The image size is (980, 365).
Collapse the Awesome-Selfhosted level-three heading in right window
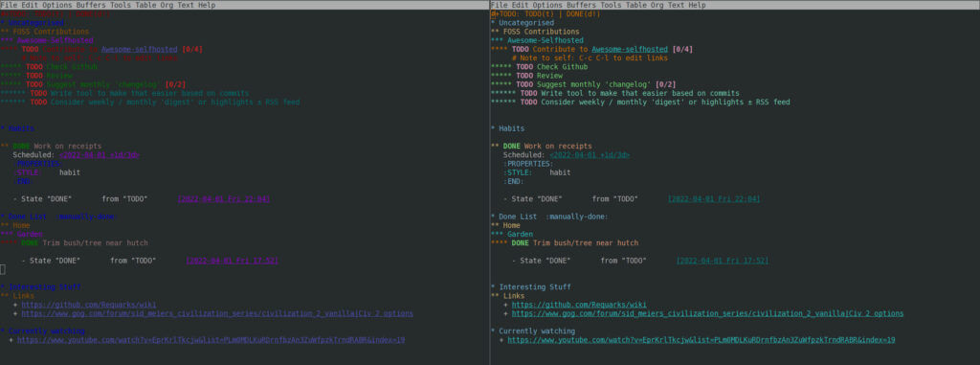click(x=537, y=40)
